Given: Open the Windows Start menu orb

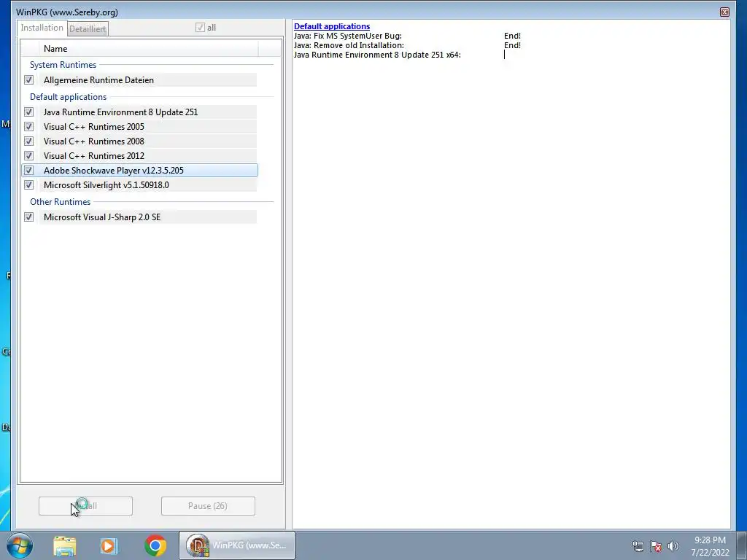Looking at the screenshot, I should point(20,545).
